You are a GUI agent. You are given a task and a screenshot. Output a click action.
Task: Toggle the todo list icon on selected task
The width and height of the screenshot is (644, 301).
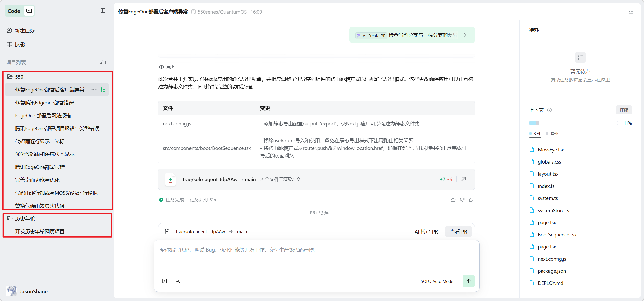pyautogui.click(x=103, y=89)
